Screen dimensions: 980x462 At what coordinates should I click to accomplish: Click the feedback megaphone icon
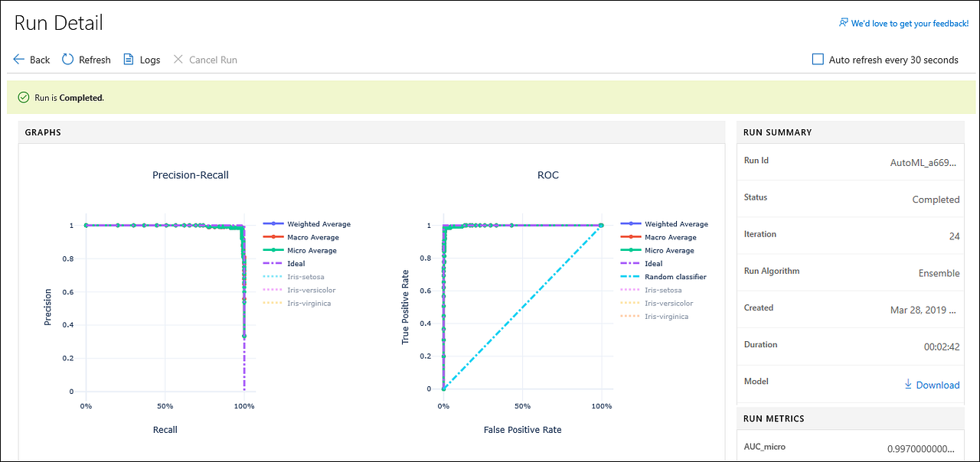pyautogui.click(x=843, y=23)
